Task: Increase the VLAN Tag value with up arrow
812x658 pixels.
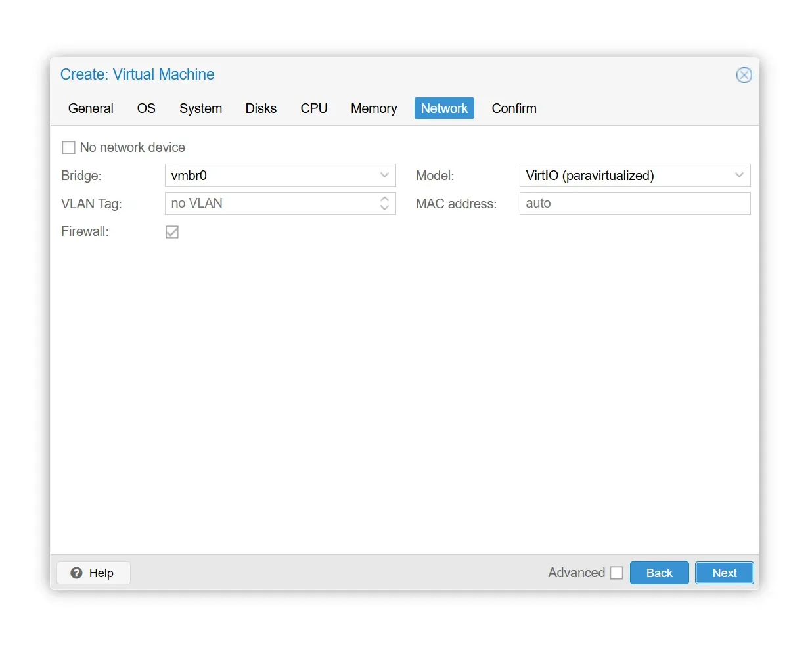Action: [x=384, y=198]
